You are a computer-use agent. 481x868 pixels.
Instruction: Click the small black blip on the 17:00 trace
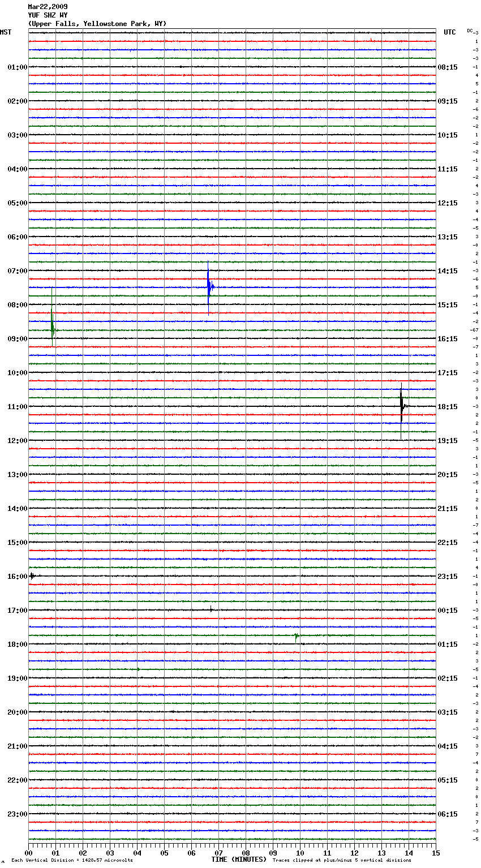(x=211, y=609)
